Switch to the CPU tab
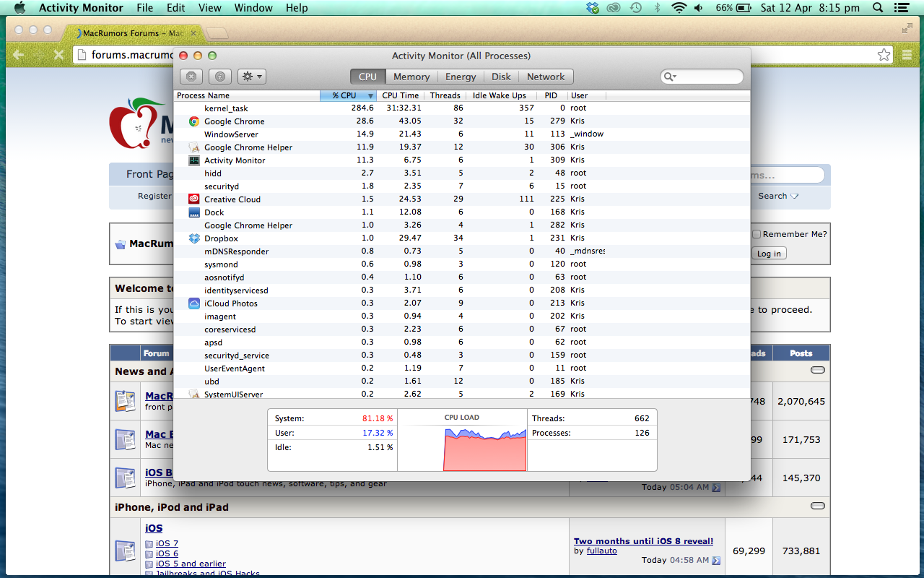924x578 pixels. tap(367, 77)
